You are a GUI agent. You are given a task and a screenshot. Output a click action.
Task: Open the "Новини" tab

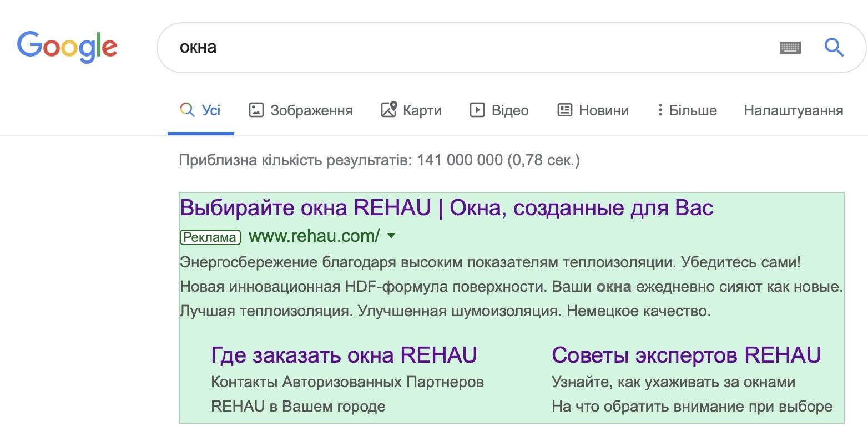tap(593, 110)
